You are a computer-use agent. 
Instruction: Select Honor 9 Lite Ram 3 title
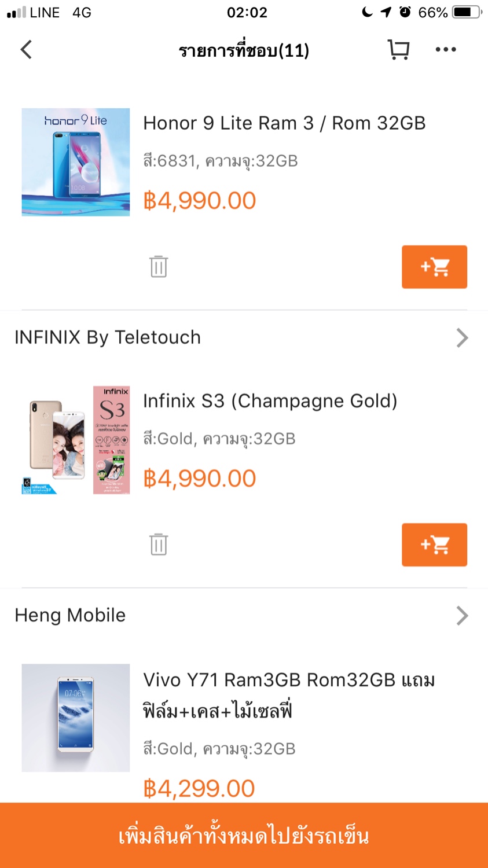coord(284,123)
